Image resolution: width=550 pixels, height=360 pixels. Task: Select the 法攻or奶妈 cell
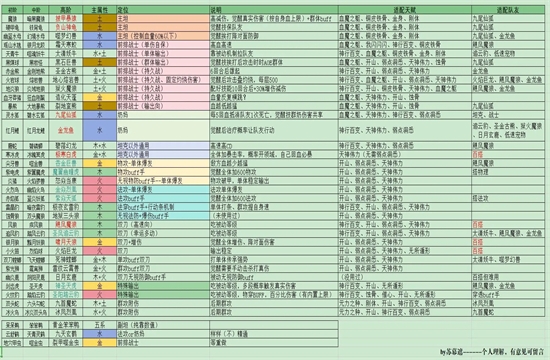tap(163, 334)
